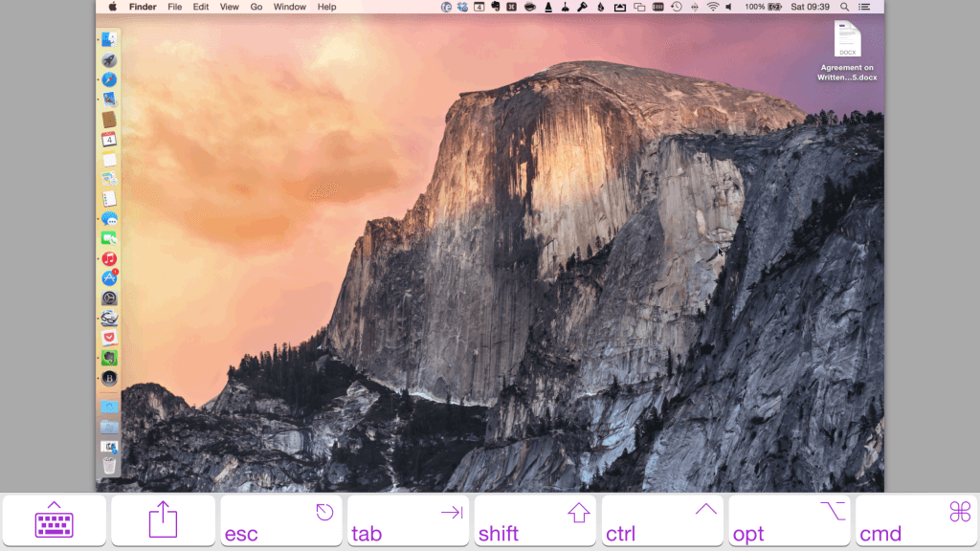Open the on-screen keyboard icon

point(55,520)
